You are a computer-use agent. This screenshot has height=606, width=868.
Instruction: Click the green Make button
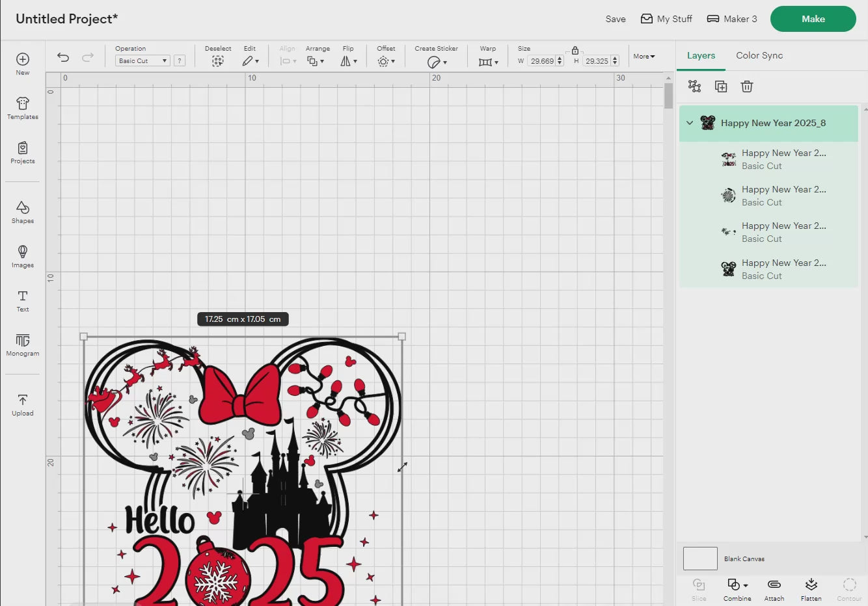tap(813, 19)
